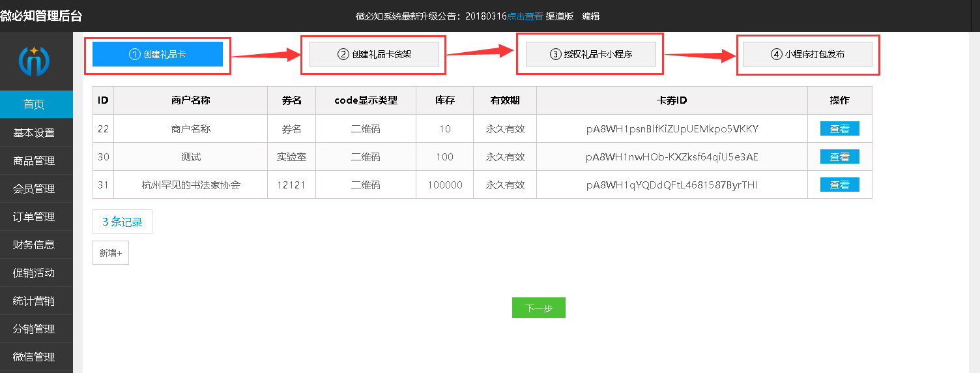
Task: Click step ① 创建礼品卡 button
Action: [158, 54]
